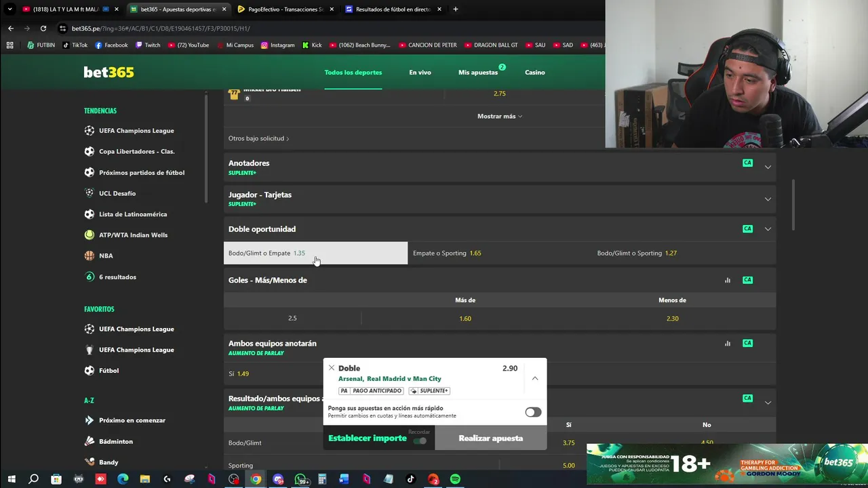
Task: Go to Casino section
Action: 534,73
